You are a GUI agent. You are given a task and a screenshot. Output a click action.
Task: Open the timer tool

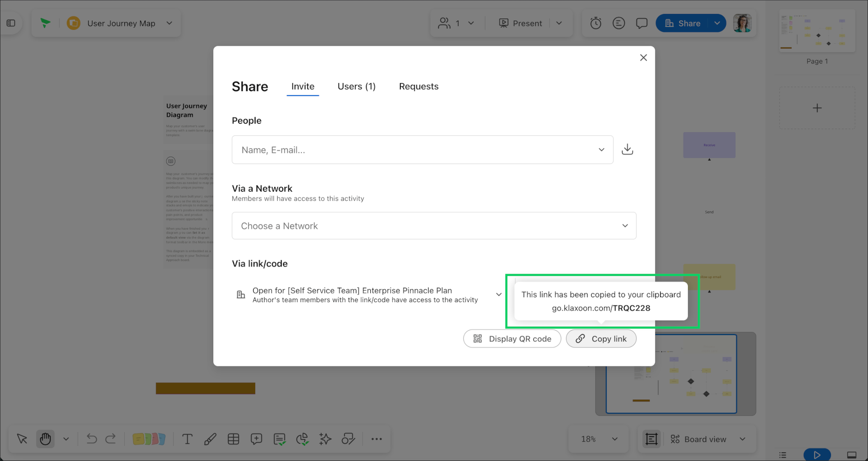pos(596,23)
